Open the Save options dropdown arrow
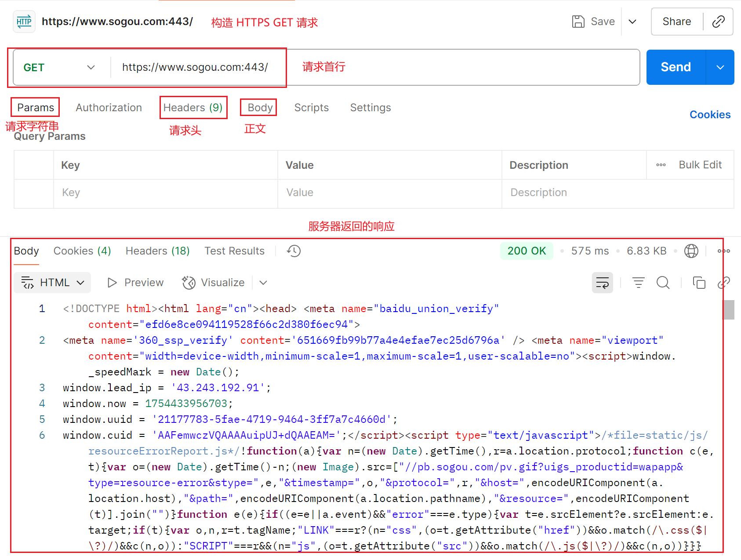The height and width of the screenshot is (560, 741). (632, 22)
